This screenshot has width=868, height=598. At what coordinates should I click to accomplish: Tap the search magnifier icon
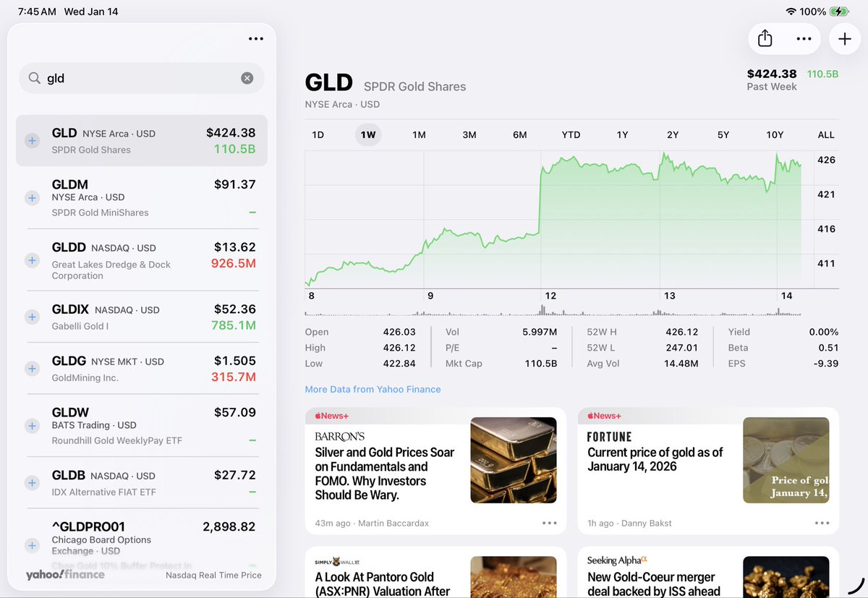pos(34,78)
